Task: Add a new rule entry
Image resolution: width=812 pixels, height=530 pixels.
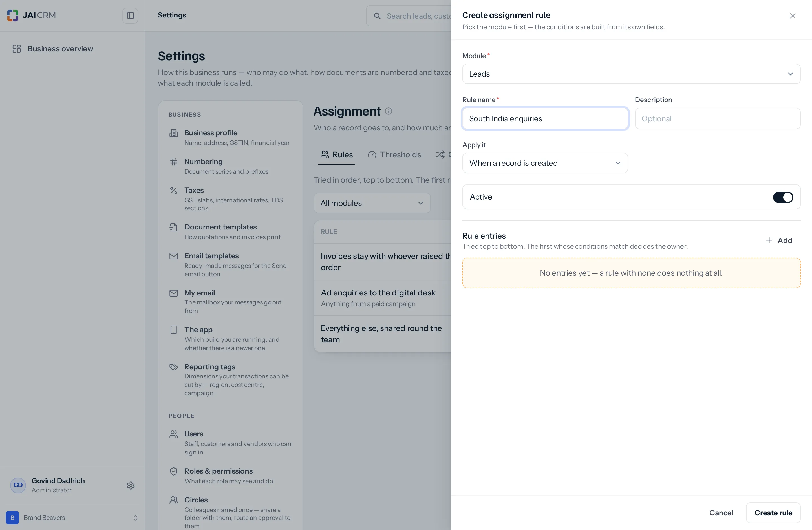Action: pos(778,240)
